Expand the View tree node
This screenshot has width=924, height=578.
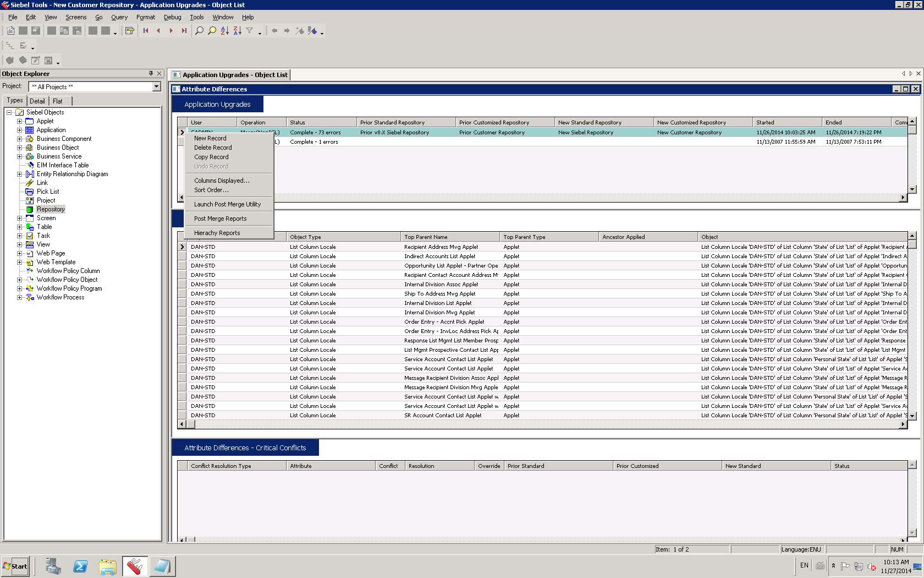coord(19,244)
